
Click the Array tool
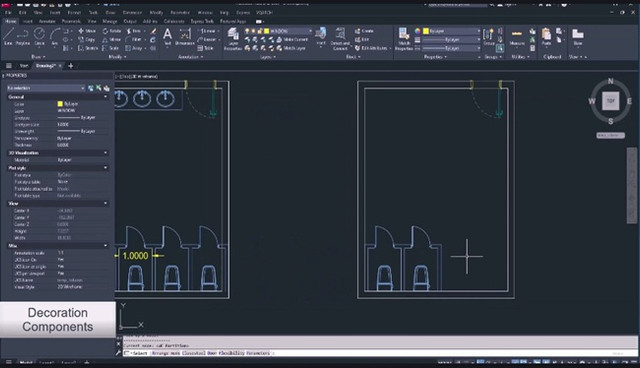134,48
